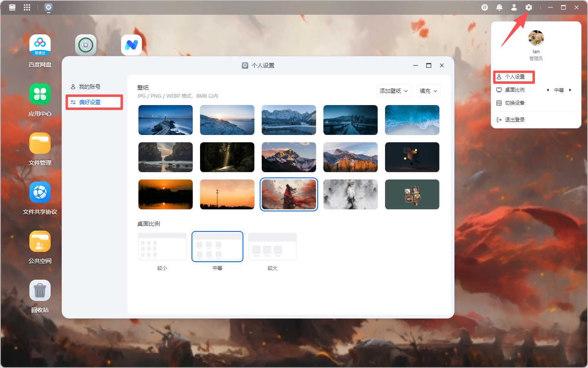588x368 pixels.
Task: Choose the aerial ocean waves wallpaper
Action: (412, 120)
